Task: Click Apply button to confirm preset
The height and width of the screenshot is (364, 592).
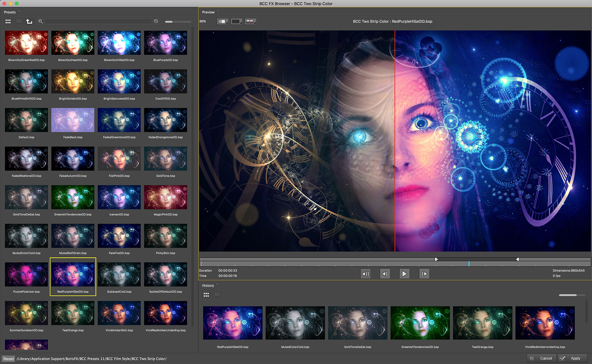Action: [x=582, y=359]
